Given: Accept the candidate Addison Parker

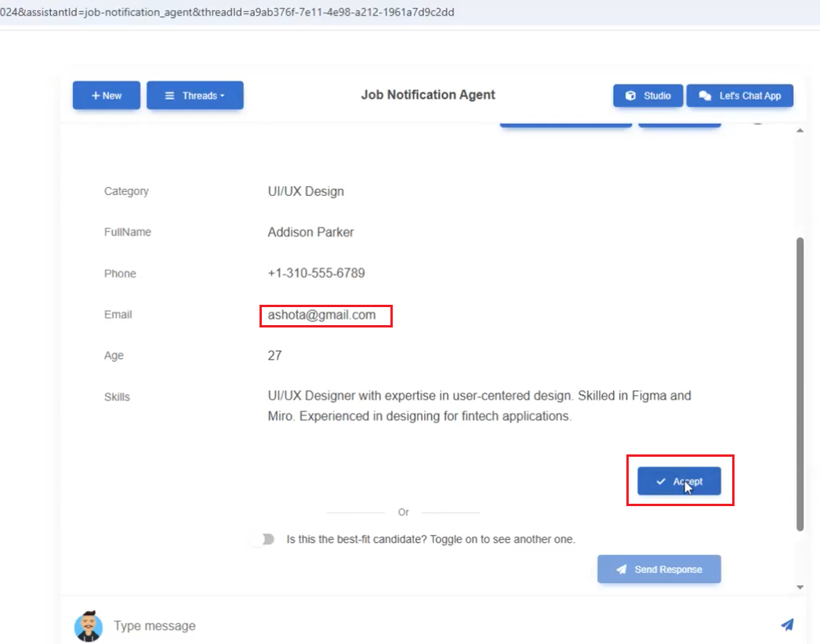Looking at the screenshot, I should (x=679, y=481).
